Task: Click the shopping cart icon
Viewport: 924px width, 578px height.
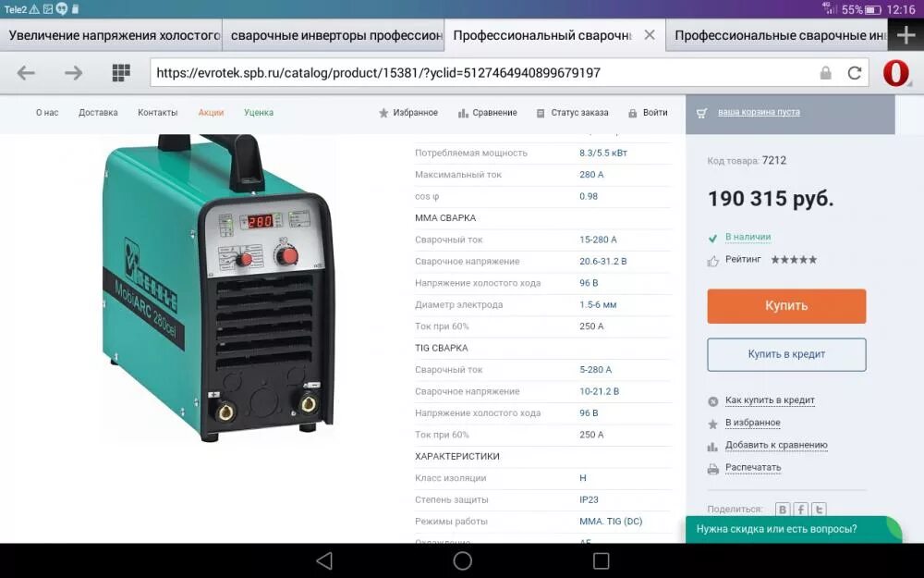Action: click(701, 113)
